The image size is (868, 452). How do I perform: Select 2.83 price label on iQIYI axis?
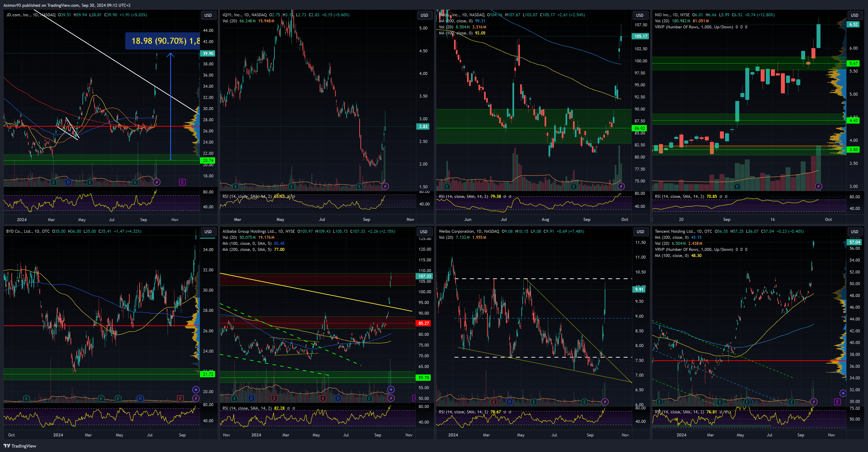coord(423,127)
